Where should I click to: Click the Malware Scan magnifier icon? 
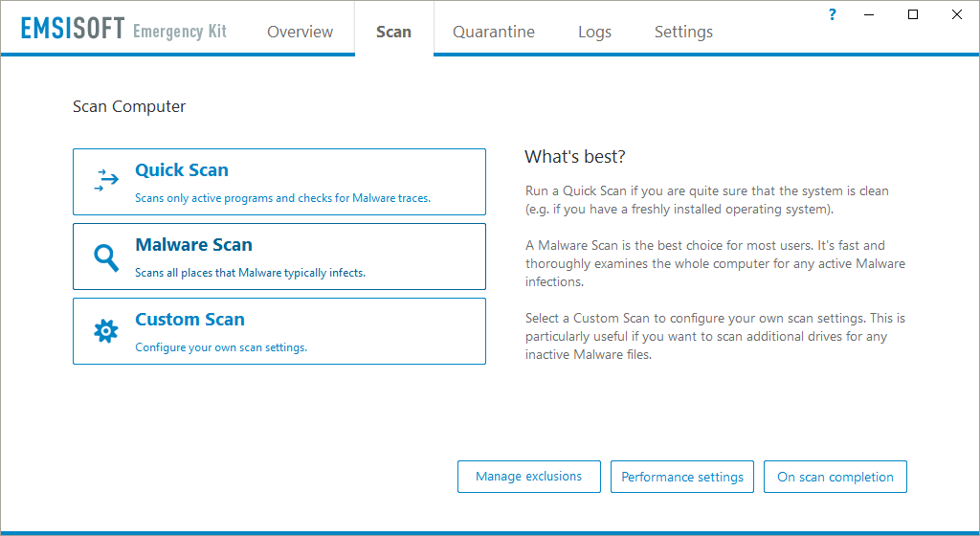(x=105, y=257)
